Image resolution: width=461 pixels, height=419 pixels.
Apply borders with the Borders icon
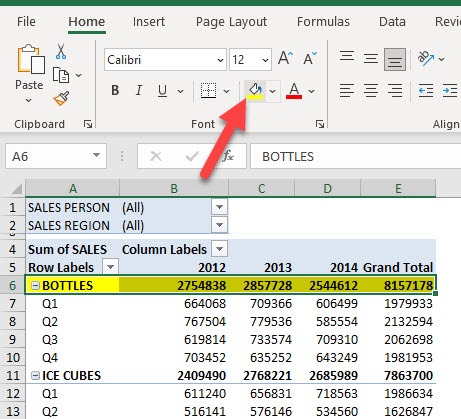(208, 90)
